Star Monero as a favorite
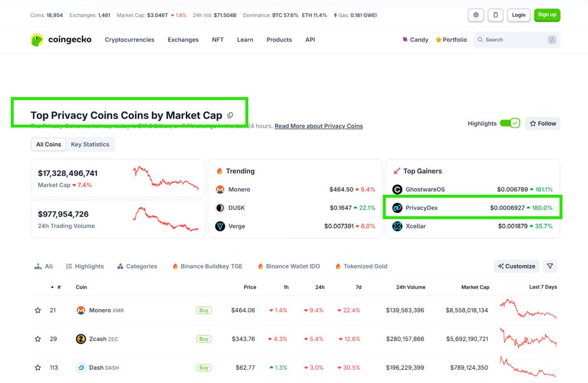Screen dimensions: 588x383 pyautogui.click(x=38, y=310)
